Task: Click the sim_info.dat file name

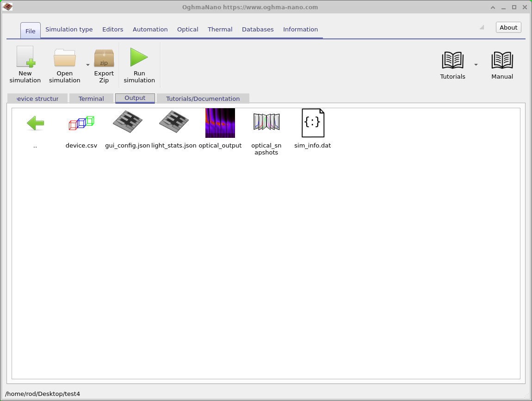Action: [x=312, y=146]
